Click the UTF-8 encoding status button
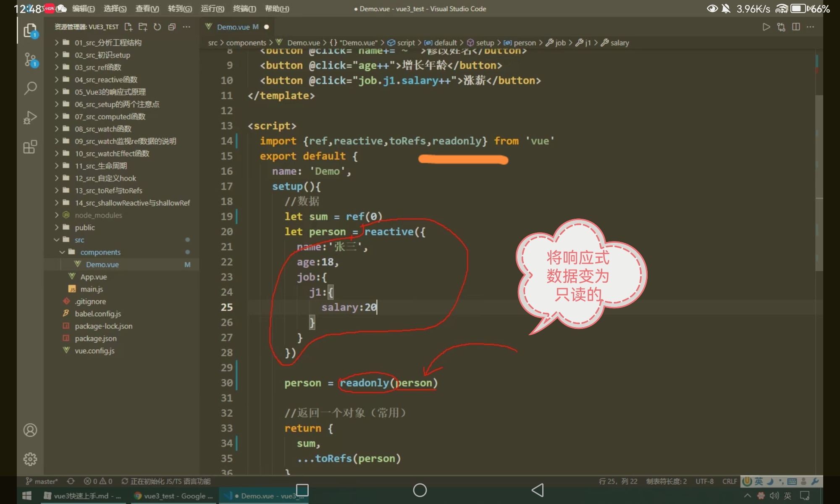The image size is (840, 504). [x=704, y=481]
